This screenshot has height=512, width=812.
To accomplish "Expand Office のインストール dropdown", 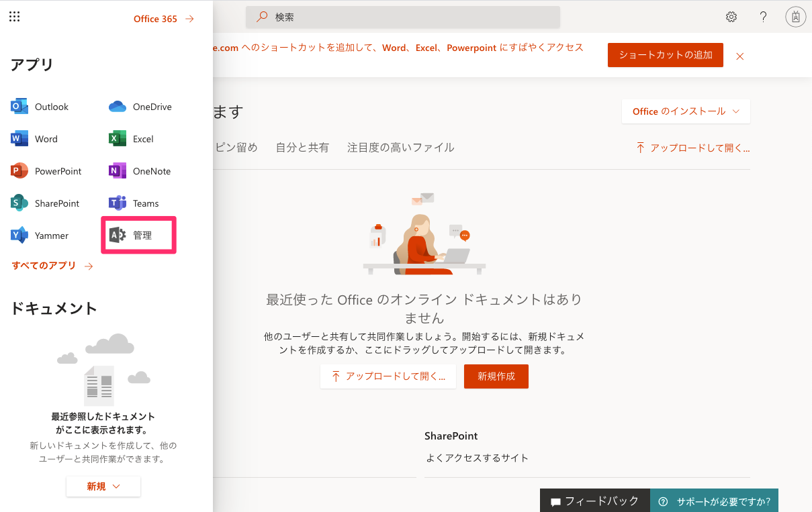I will click(x=686, y=111).
